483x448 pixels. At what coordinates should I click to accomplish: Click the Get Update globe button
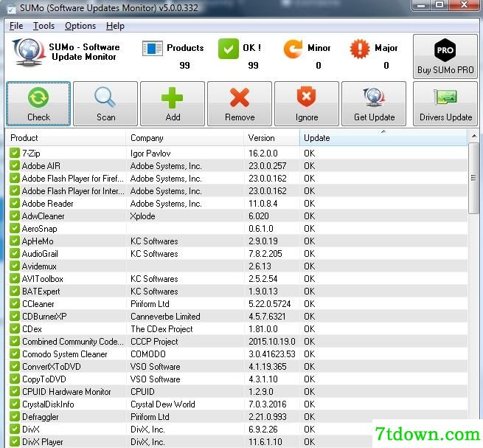374,104
